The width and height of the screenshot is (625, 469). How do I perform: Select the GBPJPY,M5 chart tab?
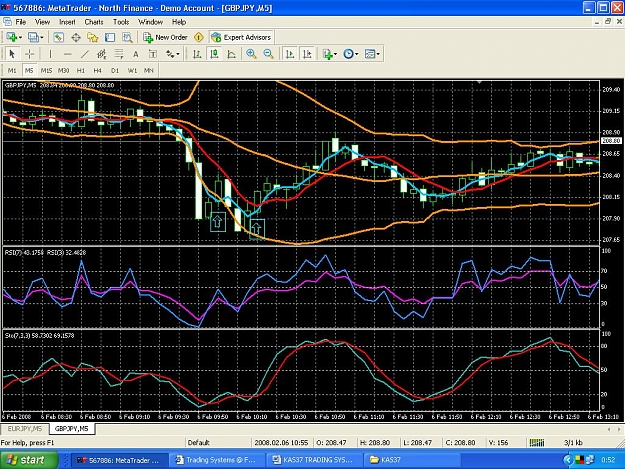pos(72,429)
